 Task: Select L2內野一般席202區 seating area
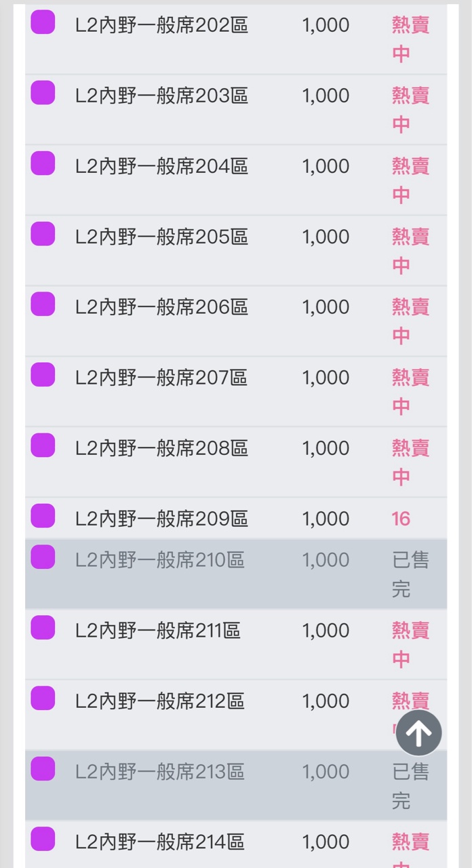pyautogui.click(x=161, y=26)
